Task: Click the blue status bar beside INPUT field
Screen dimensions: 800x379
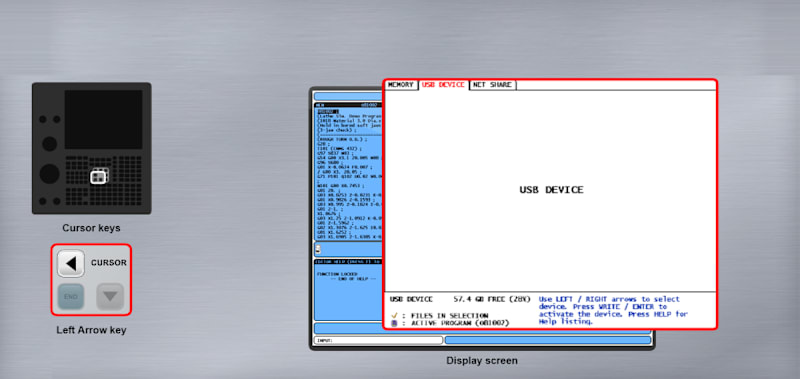Action: [548, 340]
